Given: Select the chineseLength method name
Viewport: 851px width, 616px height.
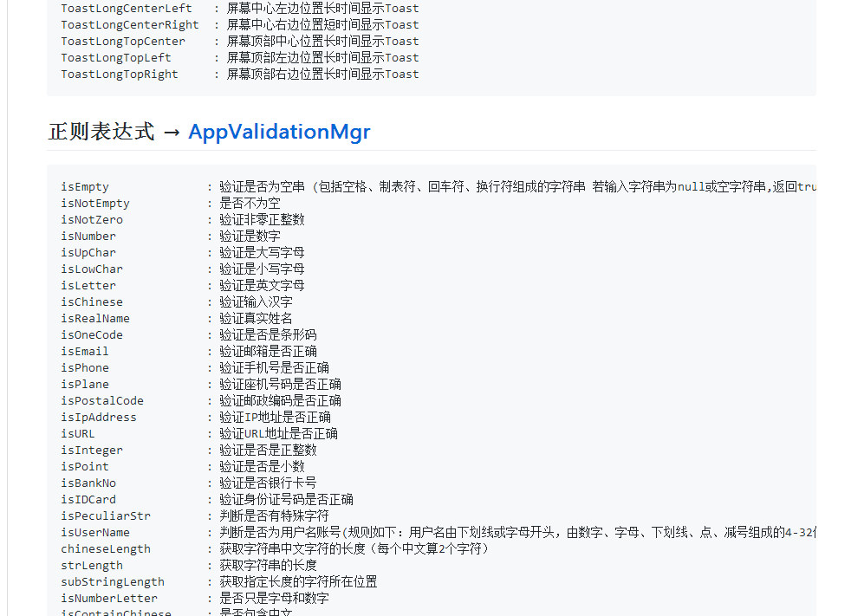Looking at the screenshot, I should (106, 549).
